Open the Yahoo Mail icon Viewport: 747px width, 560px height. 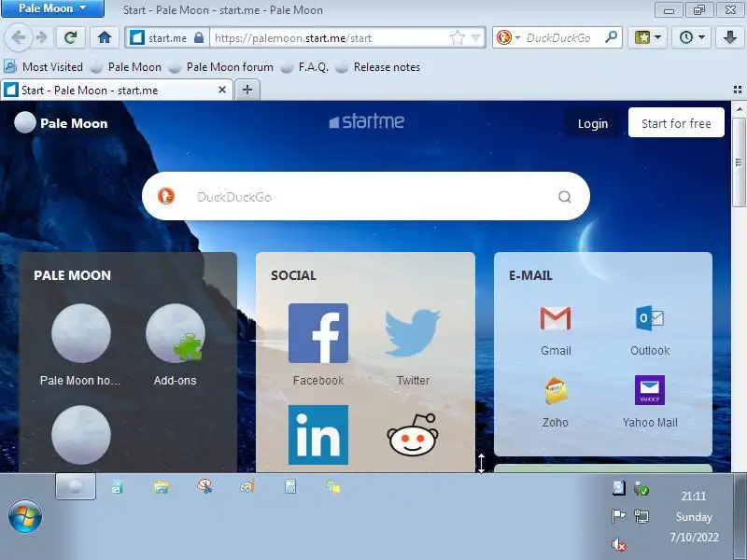(650, 390)
